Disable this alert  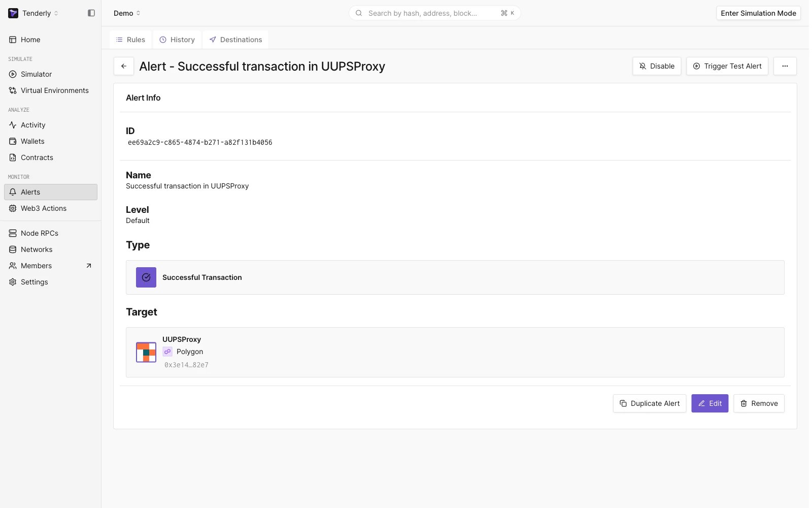tap(657, 66)
